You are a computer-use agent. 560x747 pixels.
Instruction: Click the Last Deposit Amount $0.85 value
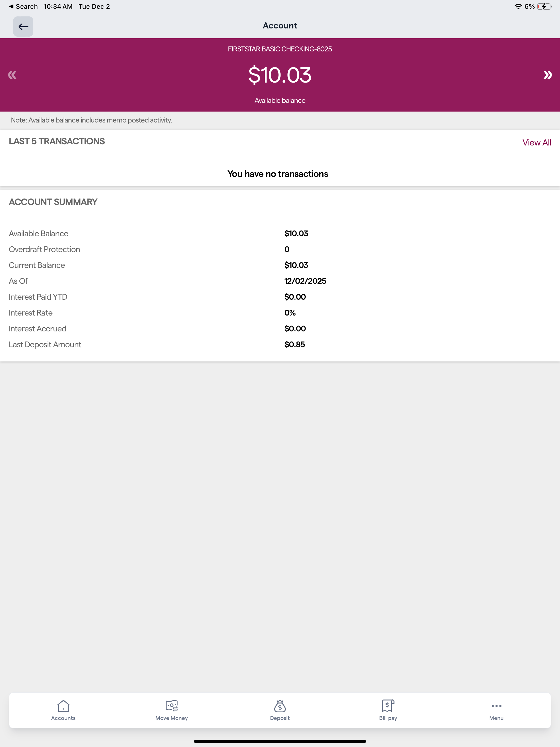coord(294,345)
